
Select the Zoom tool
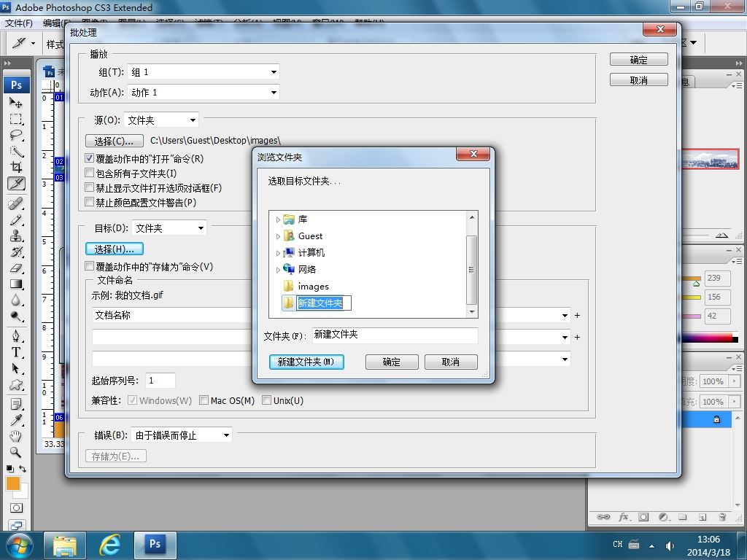point(16,452)
